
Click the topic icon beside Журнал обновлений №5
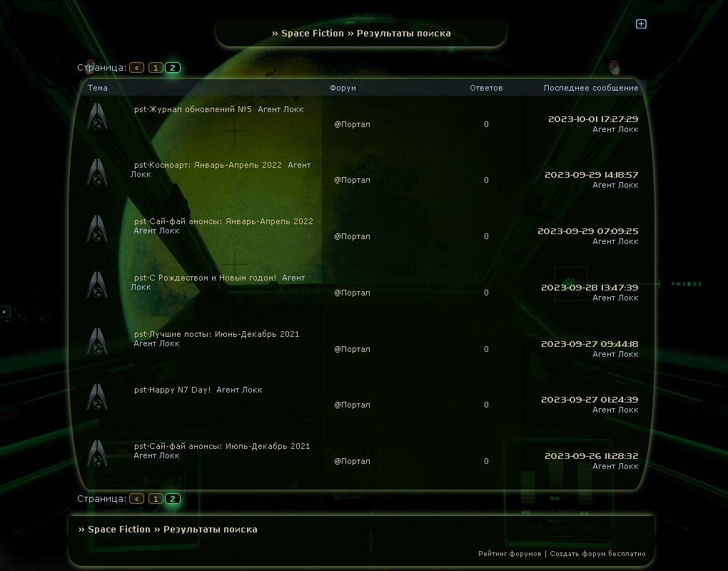(x=97, y=116)
